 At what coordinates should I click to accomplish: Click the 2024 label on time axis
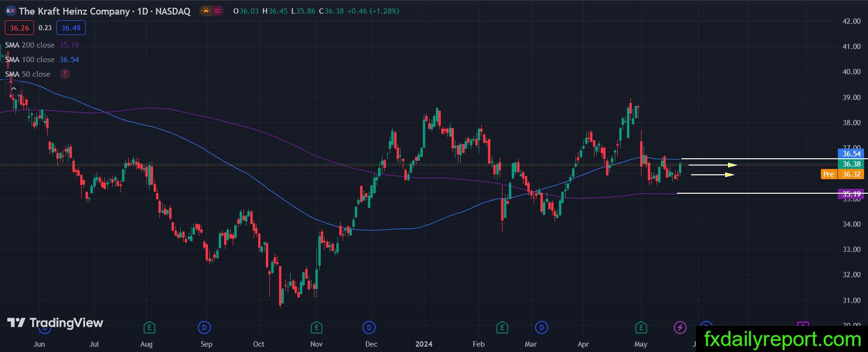click(424, 344)
